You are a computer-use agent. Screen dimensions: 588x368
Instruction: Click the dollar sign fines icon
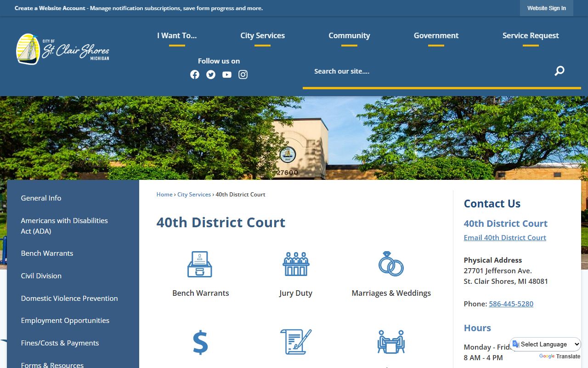(x=200, y=343)
